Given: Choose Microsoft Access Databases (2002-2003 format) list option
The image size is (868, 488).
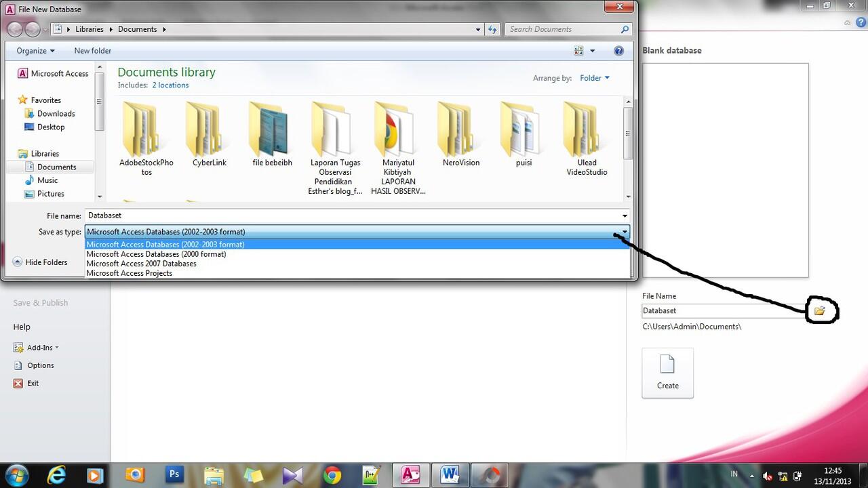Looking at the screenshot, I should pyautogui.click(x=357, y=245).
